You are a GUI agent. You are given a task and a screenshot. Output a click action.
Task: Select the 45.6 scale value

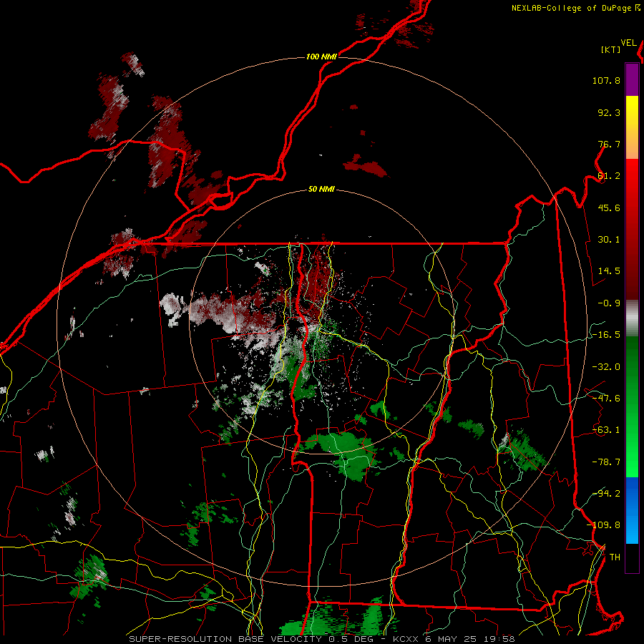(x=609, y=208)
